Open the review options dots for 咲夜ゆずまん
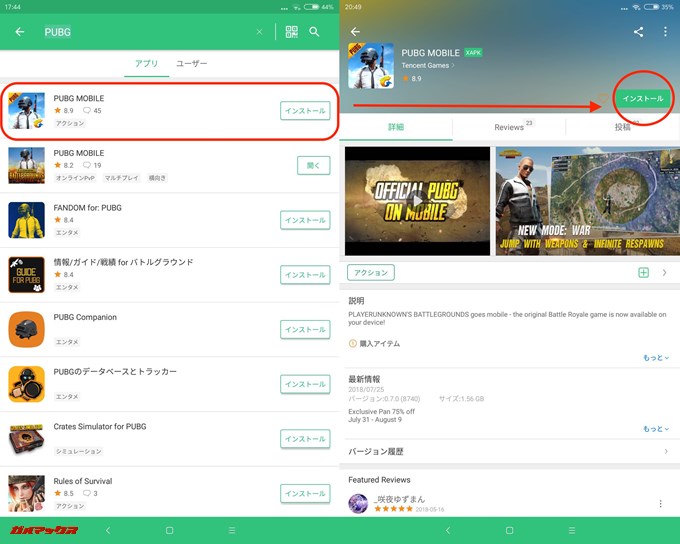Screen dimensions: 680x544 [x=661, y=503]
